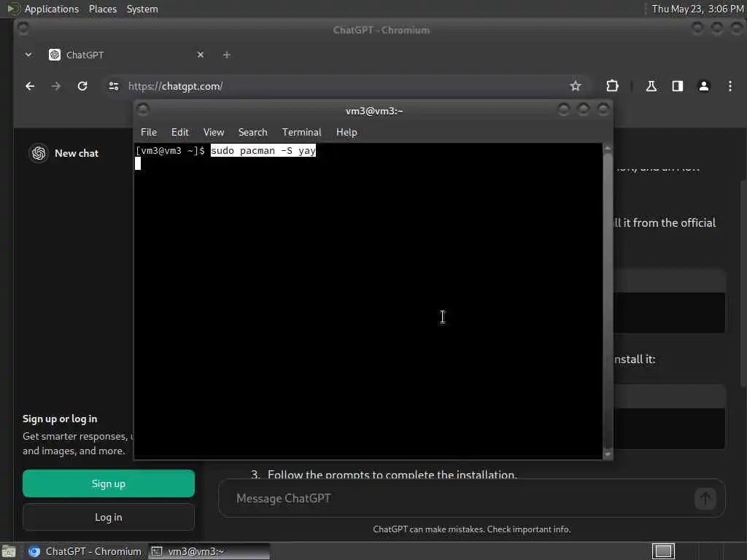Image resolution: width=747 pixels, height=560 pixels.
Task: Start a New chat
Action: [76, 153]
